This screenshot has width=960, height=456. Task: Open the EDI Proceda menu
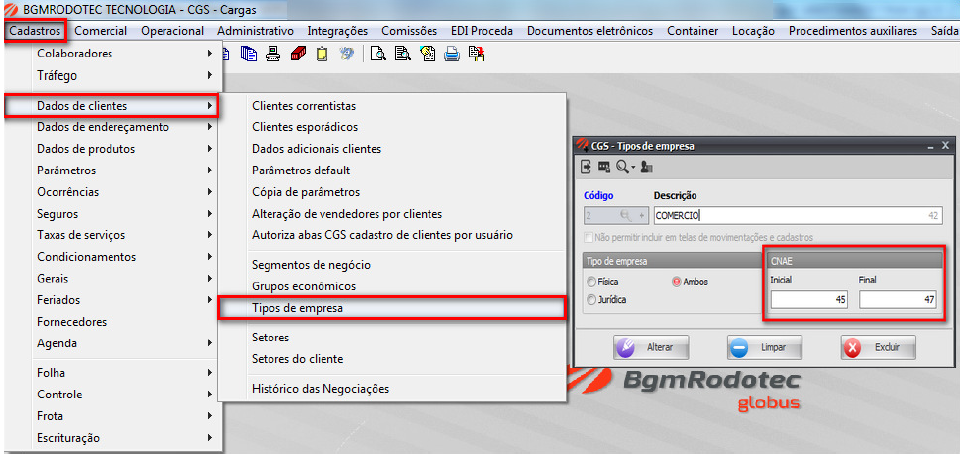point(482,31)
